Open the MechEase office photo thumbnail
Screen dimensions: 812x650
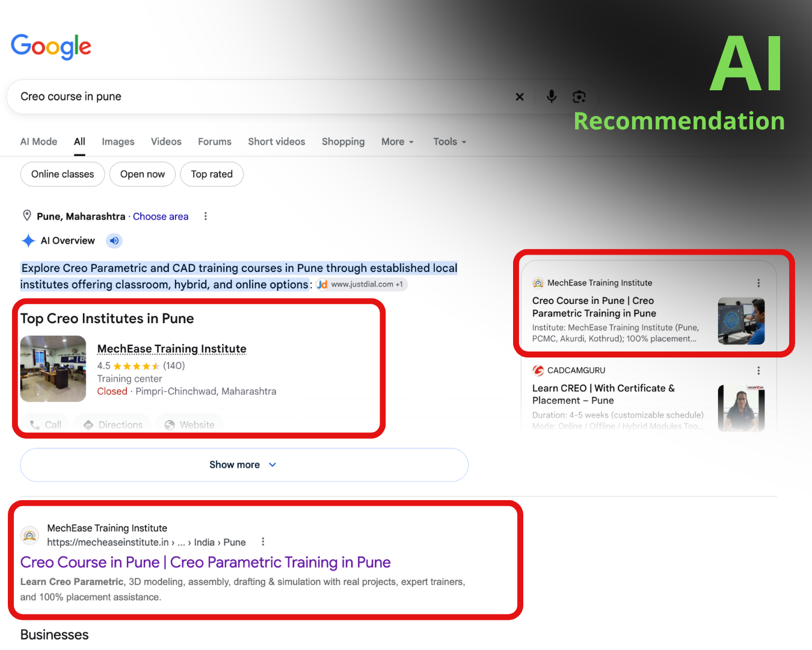click(x=54, y=369)
